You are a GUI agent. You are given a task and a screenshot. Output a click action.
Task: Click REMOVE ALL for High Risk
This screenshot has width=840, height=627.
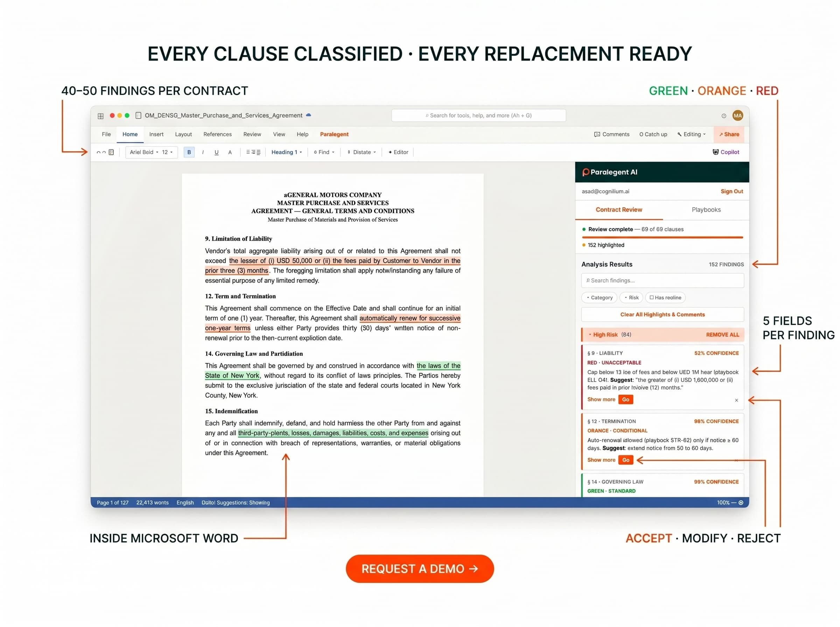pos(722,335)
